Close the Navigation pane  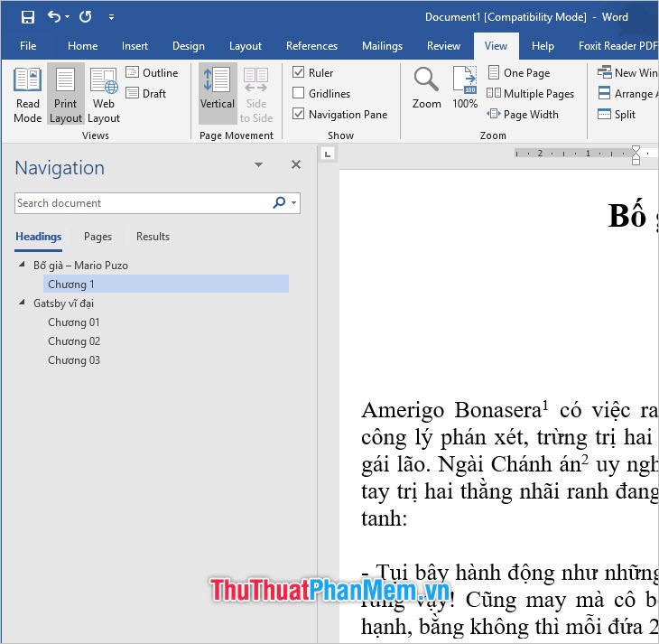click(296, 164)
